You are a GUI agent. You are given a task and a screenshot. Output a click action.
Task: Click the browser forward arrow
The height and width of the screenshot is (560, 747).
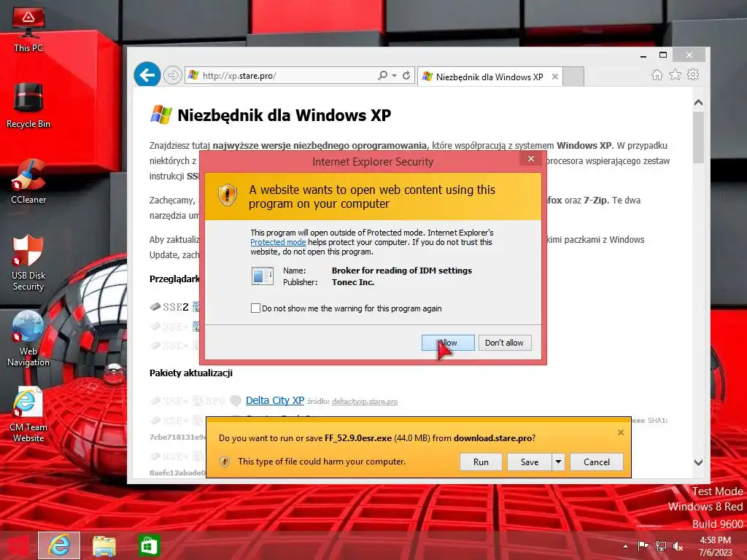[172, 75]
